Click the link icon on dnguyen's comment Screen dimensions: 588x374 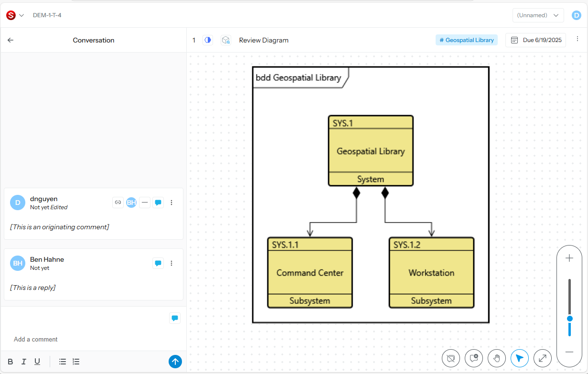tap(118, 203)
